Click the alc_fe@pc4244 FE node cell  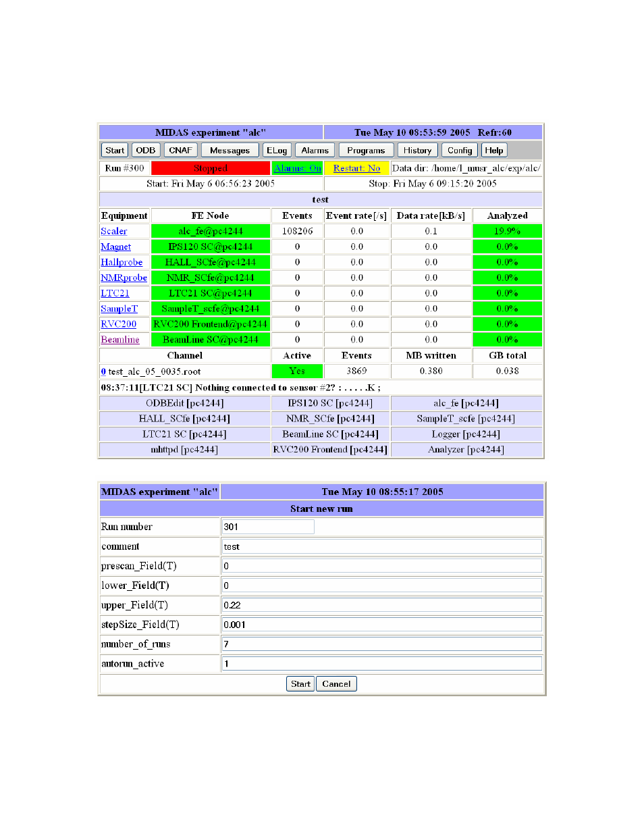pyautogui.click(x=211, y=231)
